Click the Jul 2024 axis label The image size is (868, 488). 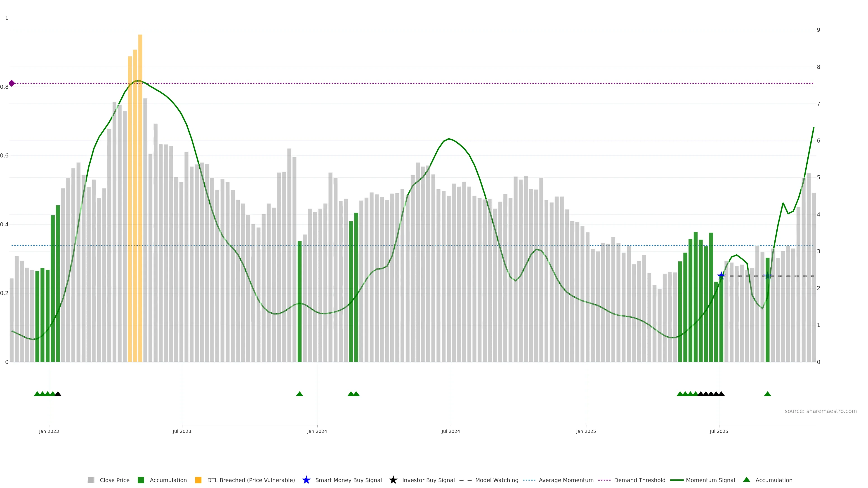451,432
